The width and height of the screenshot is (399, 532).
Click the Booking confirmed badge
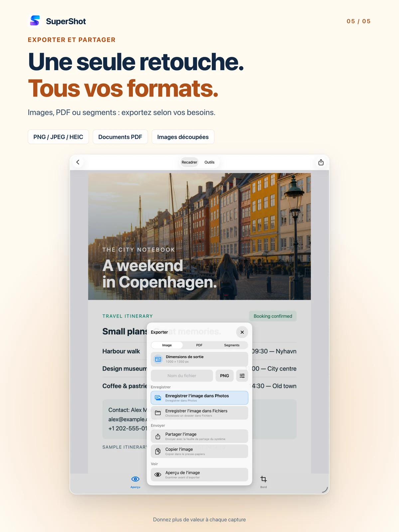(x=273, y=316)
